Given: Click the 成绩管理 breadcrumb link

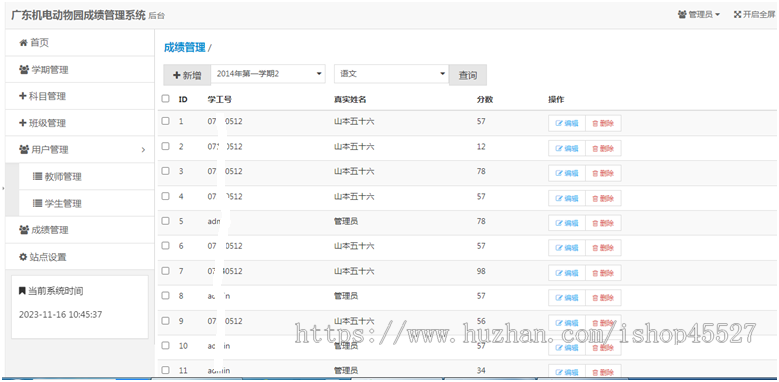Looking at the screenshot, I should click(184, 48).
